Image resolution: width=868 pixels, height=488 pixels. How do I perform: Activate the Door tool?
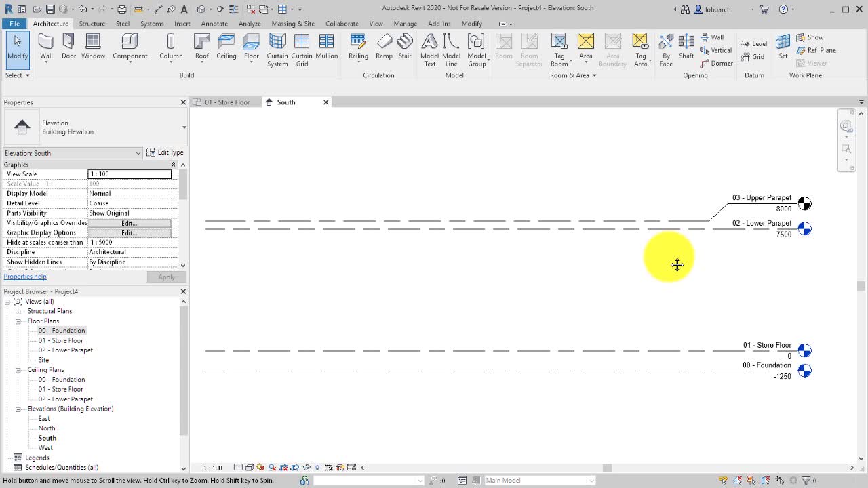click(68, 46)
